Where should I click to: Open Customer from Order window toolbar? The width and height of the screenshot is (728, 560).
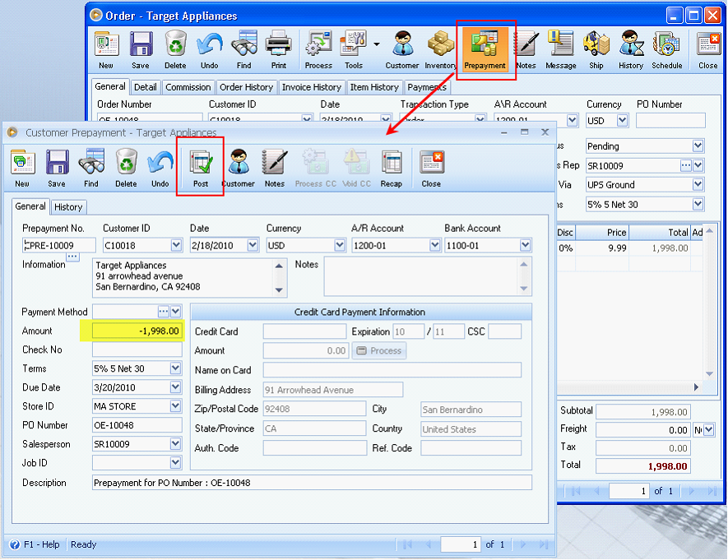coord(402,50)
